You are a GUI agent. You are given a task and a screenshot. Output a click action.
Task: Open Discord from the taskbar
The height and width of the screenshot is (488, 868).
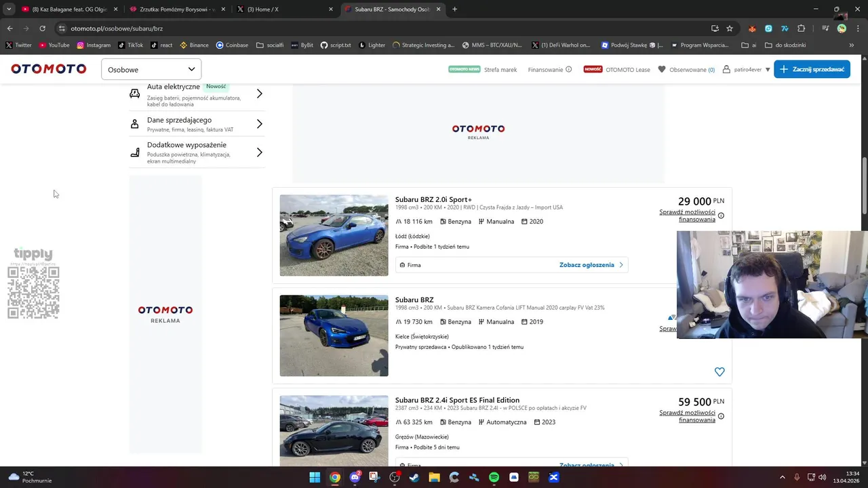355,477
